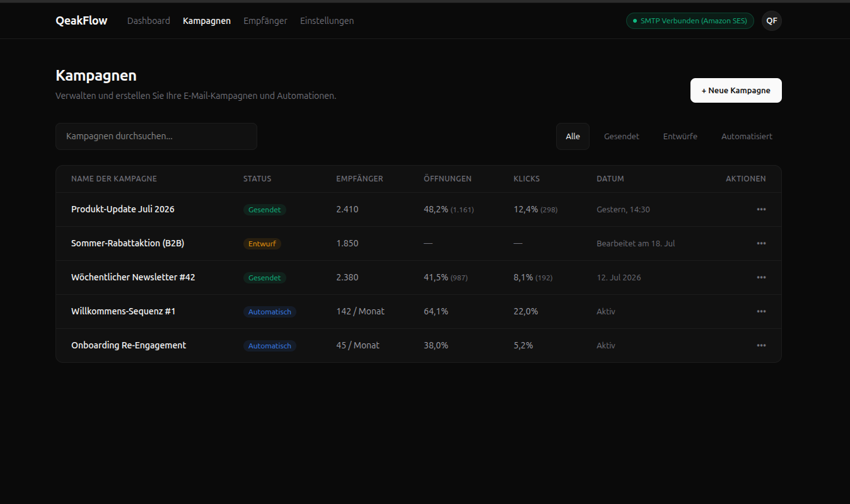The height and width of the screenshot is (504, 850).
Task: Click the 45 / Monat value
Action: 358,345
